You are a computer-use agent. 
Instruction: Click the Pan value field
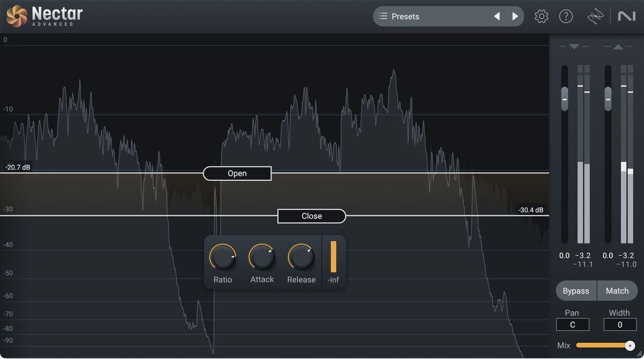click(573, 325)
